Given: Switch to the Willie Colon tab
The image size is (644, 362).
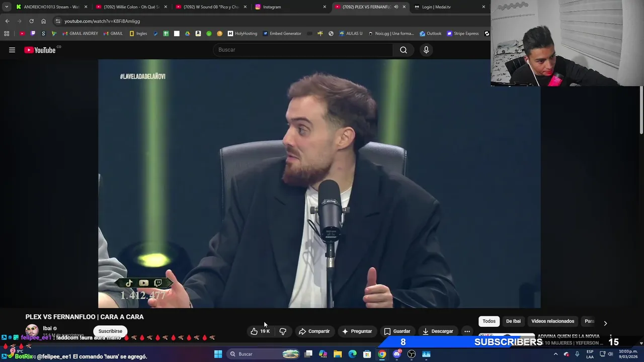Looking at the screenshot, I should 131,7.
